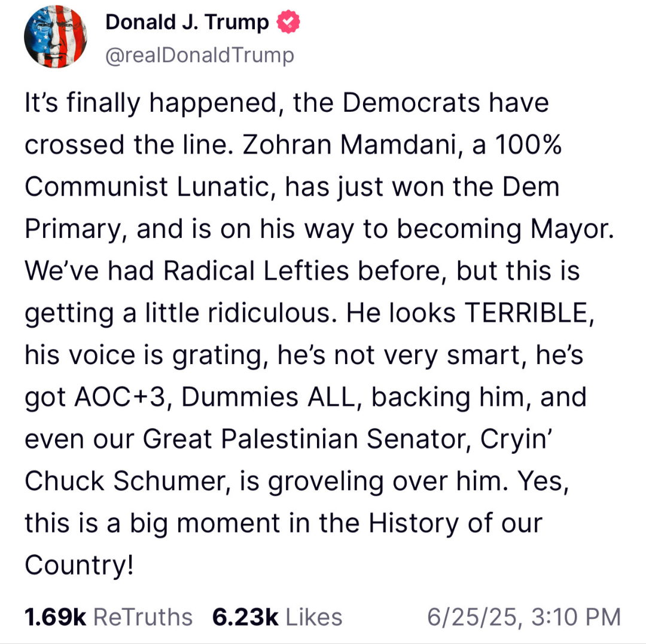
Task: Click the words becoming Mayor
Action: tap(505, 229)
